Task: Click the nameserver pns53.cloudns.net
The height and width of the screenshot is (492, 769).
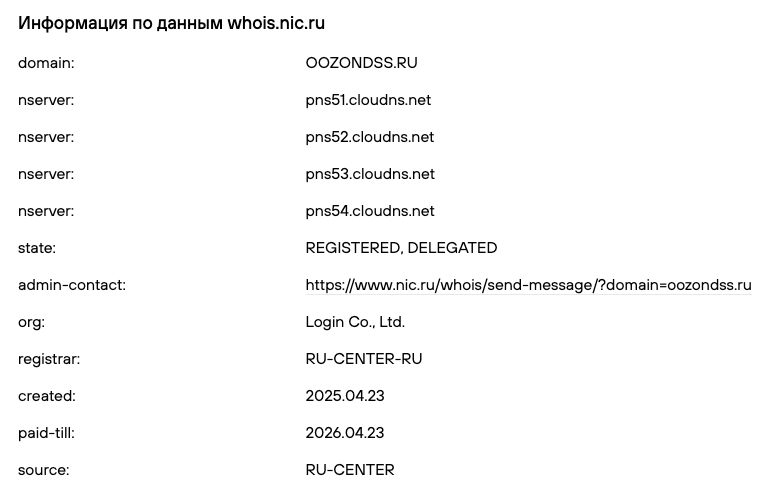Action: click(369, 174)
